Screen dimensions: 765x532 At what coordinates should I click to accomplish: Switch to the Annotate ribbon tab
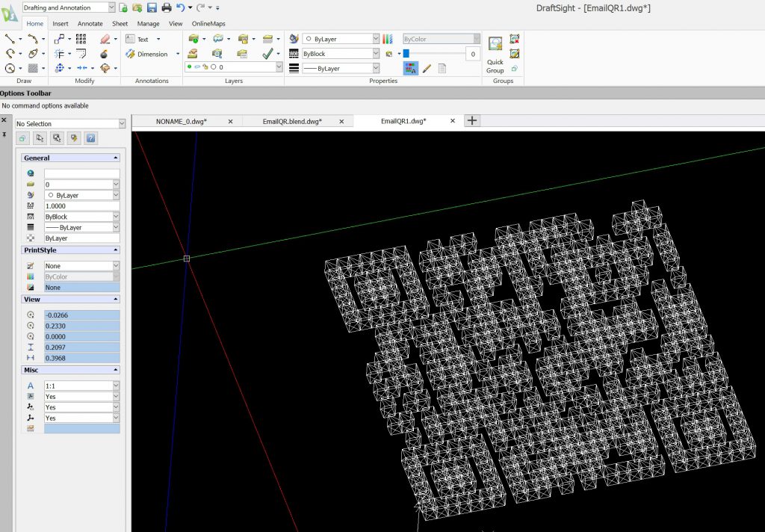[90, 23]
